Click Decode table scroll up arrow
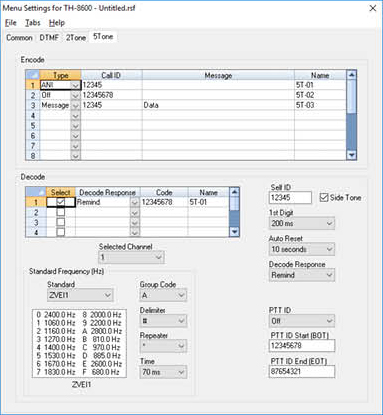The width and height of the screenshot is (383, 415). point(234,192)
